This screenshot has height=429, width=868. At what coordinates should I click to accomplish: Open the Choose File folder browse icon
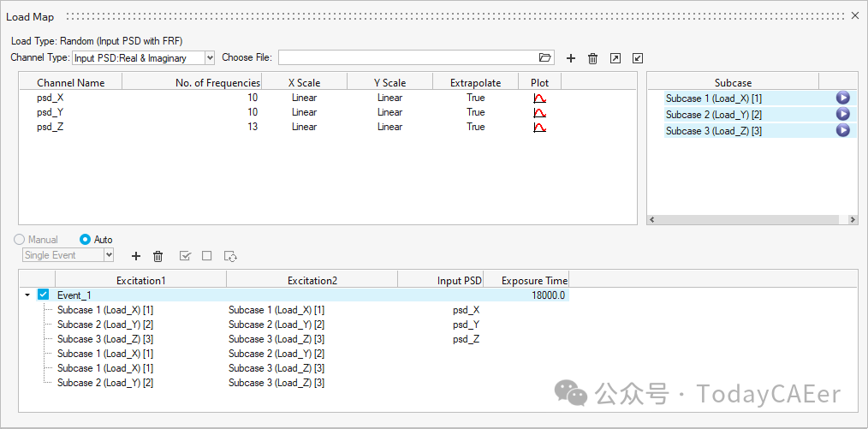click(545, 57)
